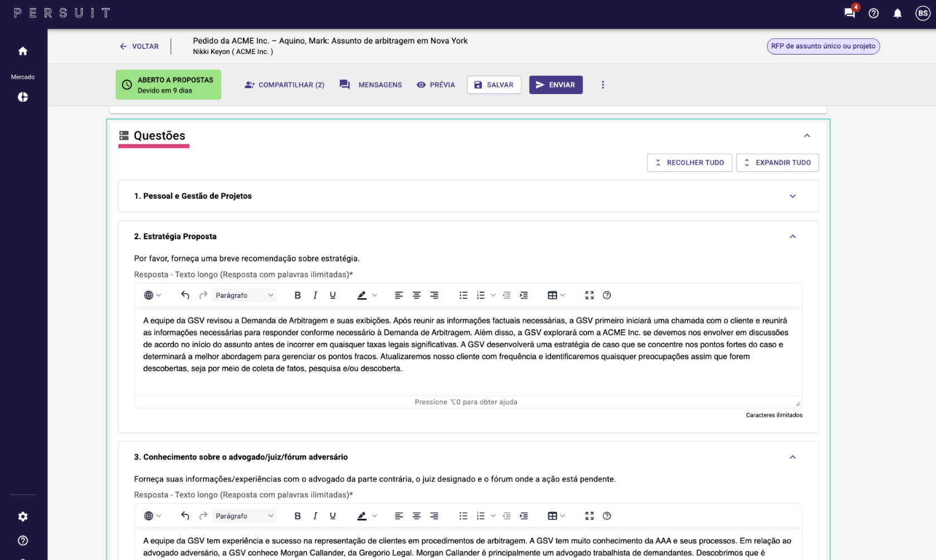
Task: Open language globe menu in Estratégia Proposta editor
Action: [x=152, y=295]
